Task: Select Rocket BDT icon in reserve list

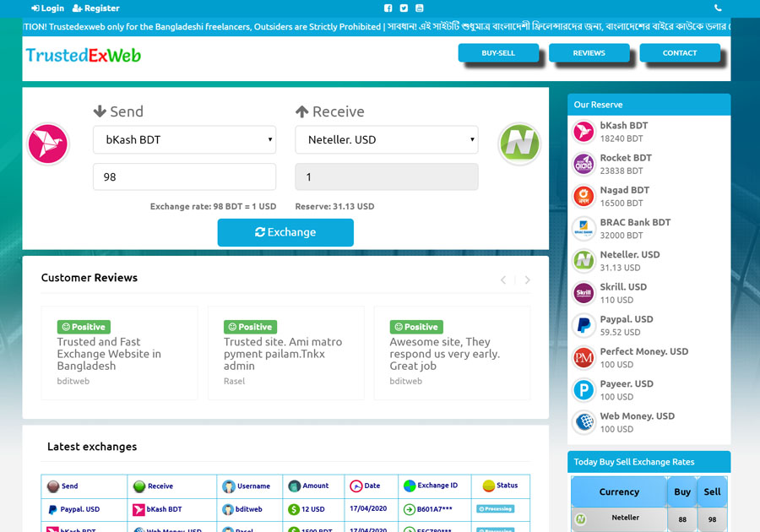Action: point(584,164)
